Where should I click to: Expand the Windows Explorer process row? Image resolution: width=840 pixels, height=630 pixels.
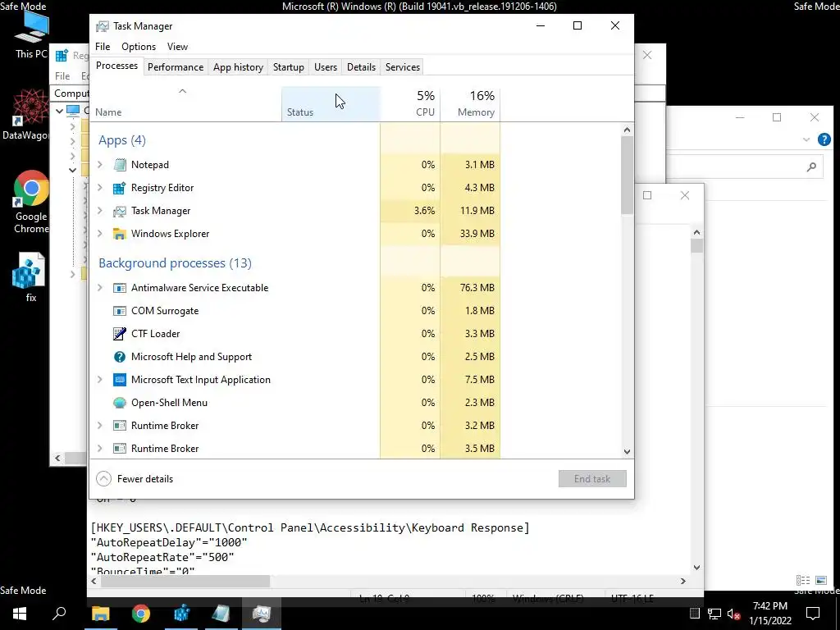[x=99, y=234]
